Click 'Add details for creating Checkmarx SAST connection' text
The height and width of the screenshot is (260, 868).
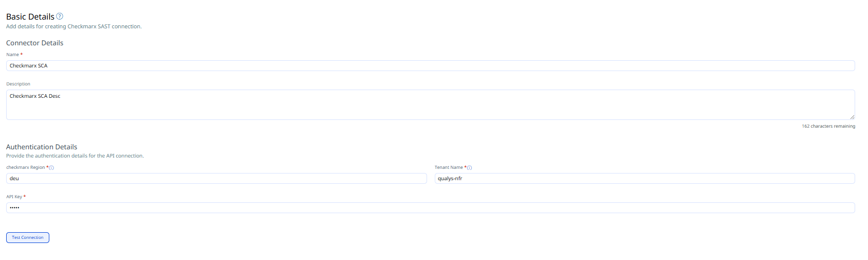point(74,26)
